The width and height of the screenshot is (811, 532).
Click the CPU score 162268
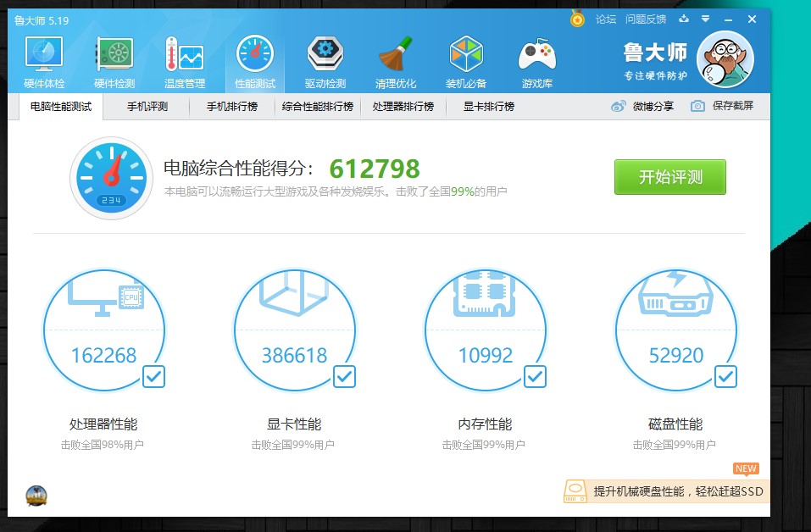click(104, 355)
